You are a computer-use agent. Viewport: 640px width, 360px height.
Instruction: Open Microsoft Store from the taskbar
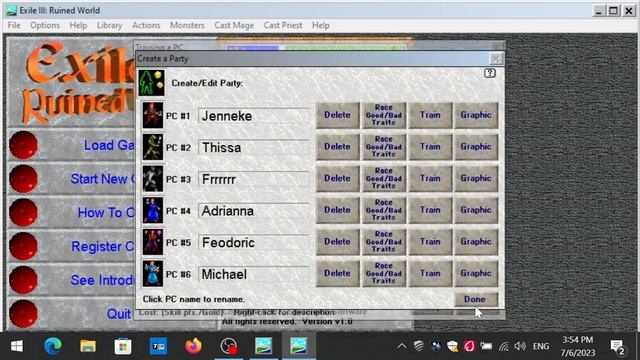[123, 346]
